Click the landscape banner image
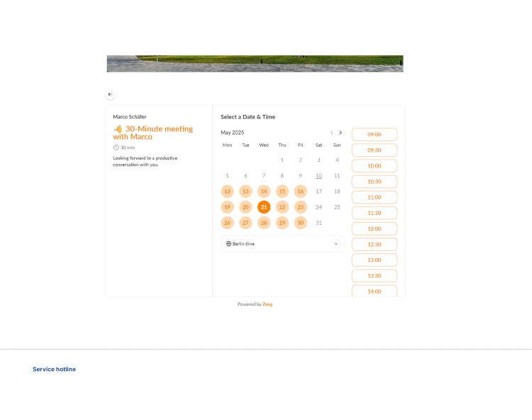This screenshot has height=420, width=532. pyautogui.click(x=255, y=64)
